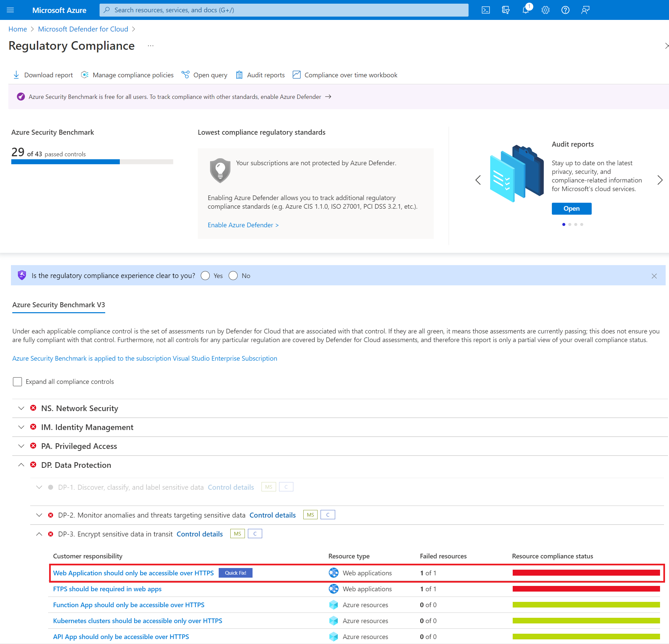Expand NS. Network Security section
Screen dimensions: 669x644
click(21, 408)
